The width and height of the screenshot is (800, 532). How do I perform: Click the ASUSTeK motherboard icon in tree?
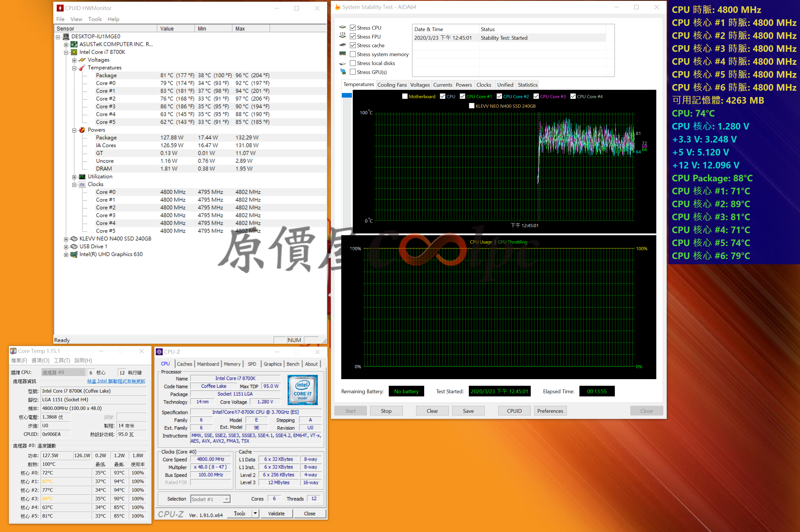74,44
